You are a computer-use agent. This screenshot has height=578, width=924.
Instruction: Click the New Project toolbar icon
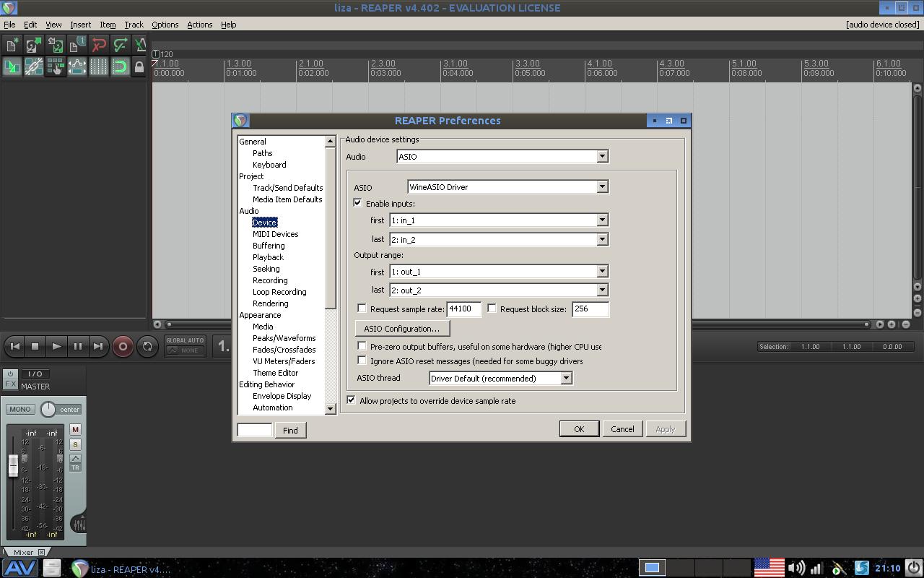pos(12,46)
